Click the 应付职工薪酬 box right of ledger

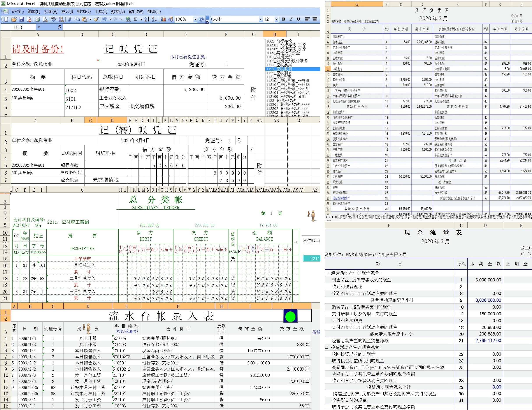click(311, 240)
